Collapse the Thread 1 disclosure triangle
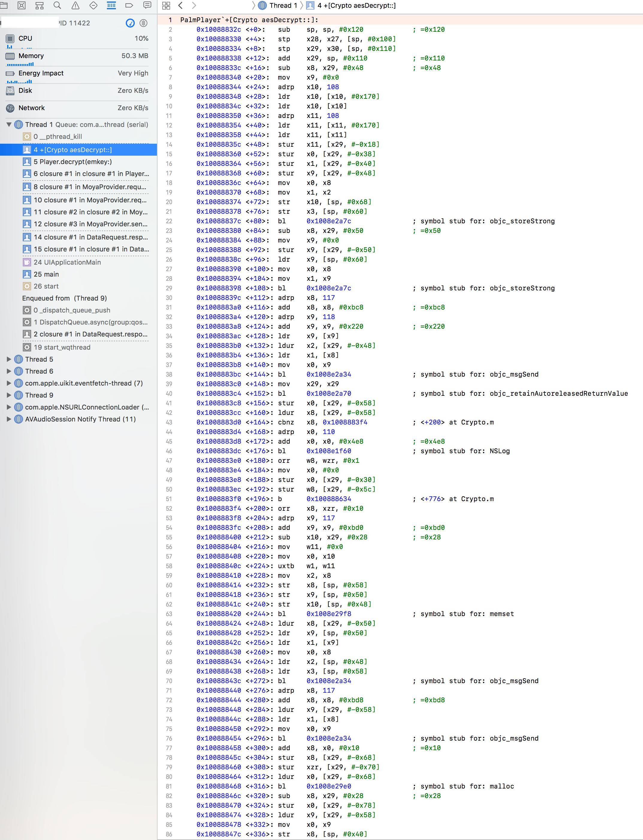The width and height of the screenshot is (643, 840). (x=9, y=125)
